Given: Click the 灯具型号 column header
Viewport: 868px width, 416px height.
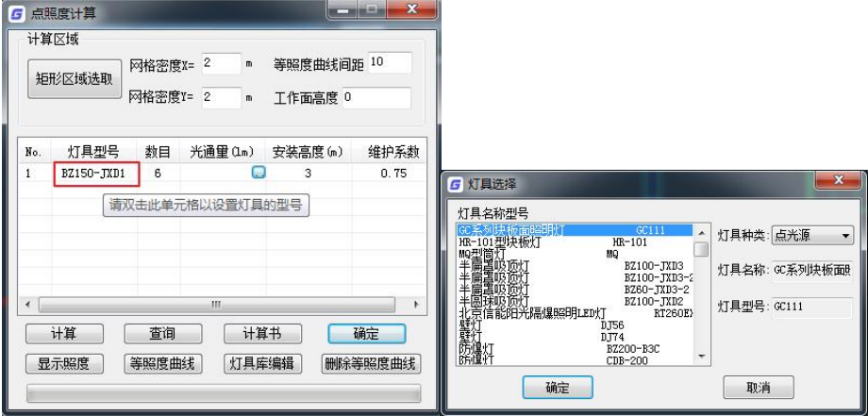Looking at the screenshot, I should tap(93, 152).
